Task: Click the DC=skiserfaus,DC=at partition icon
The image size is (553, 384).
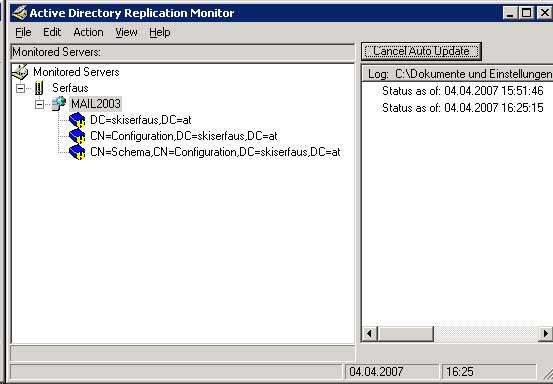Action: (77, 120)
